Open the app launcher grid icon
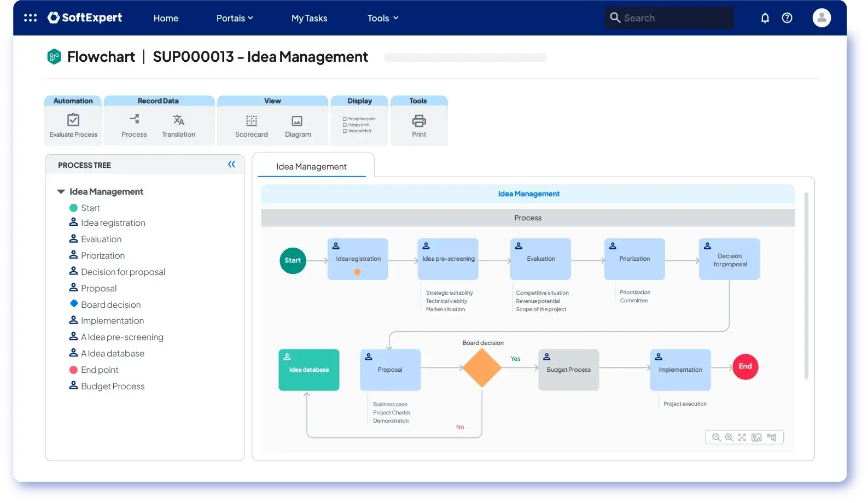The height and width of the screenshot is (503, 868). coord(31,18)
